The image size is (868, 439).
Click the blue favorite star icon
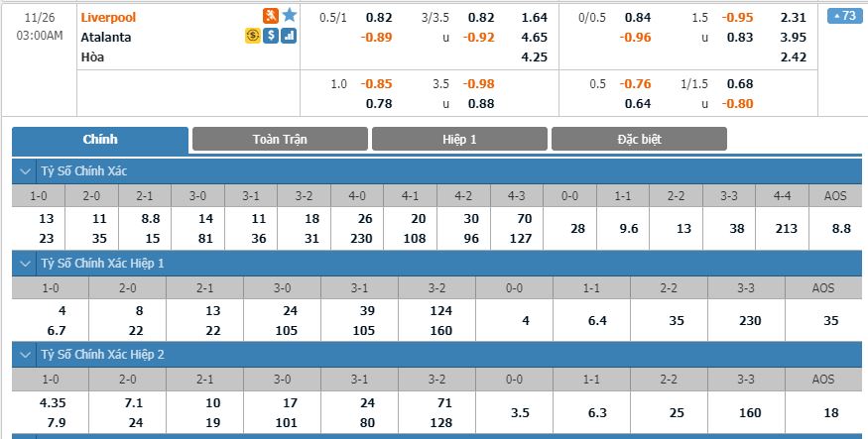coord(289,16)
